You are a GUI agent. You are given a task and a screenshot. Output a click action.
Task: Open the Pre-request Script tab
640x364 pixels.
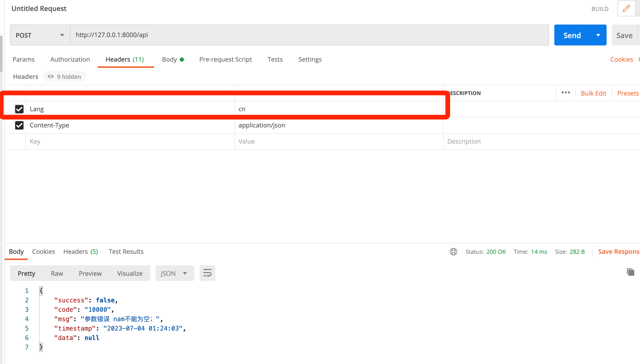tap(225, 60)
